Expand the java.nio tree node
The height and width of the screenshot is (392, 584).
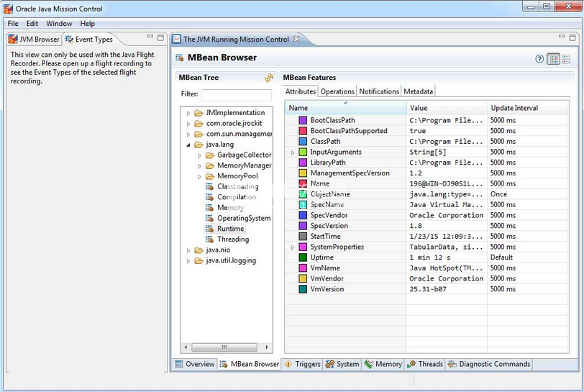[188, 250]
